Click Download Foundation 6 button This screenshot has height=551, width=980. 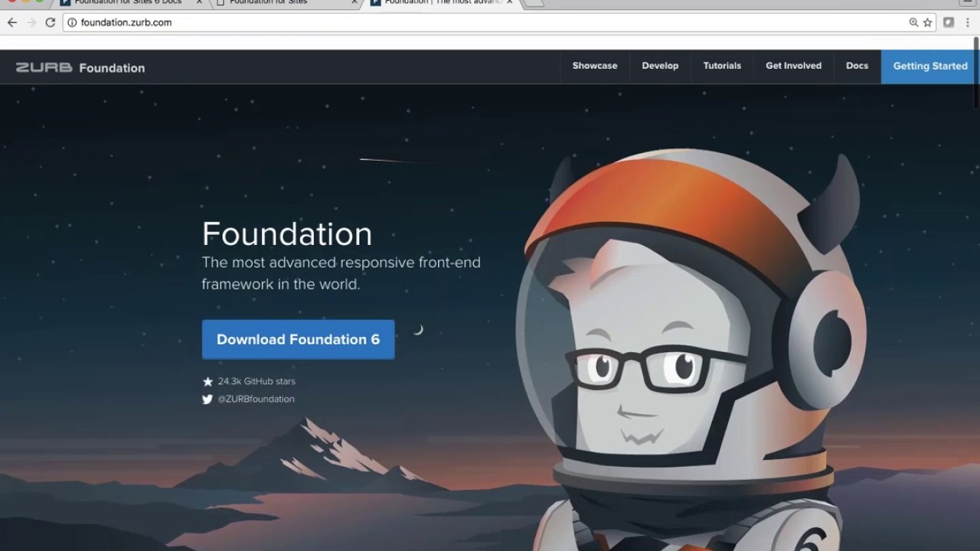click(x=298, y=339)
